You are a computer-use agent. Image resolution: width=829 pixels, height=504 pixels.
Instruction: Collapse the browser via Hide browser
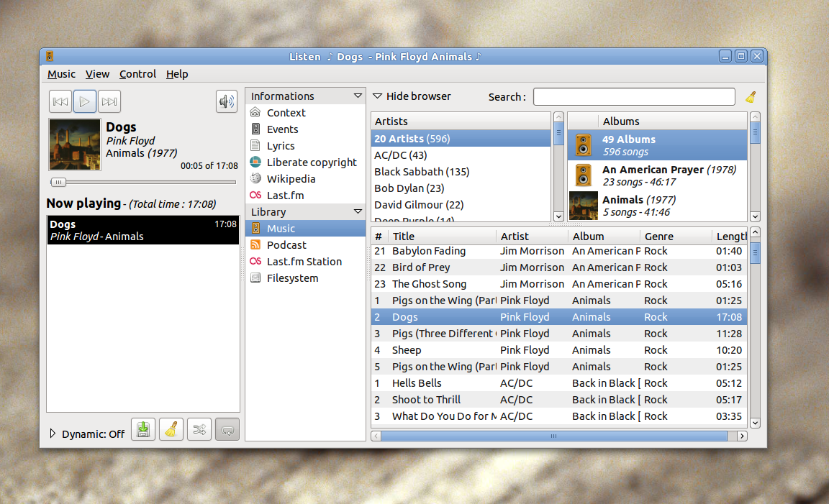[x=412, y=96]
